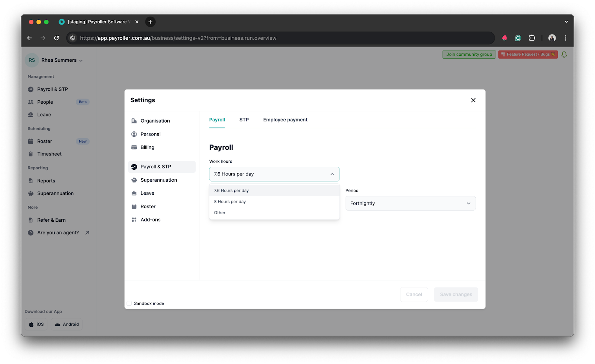Select the Billing card icon

[134, 147]
